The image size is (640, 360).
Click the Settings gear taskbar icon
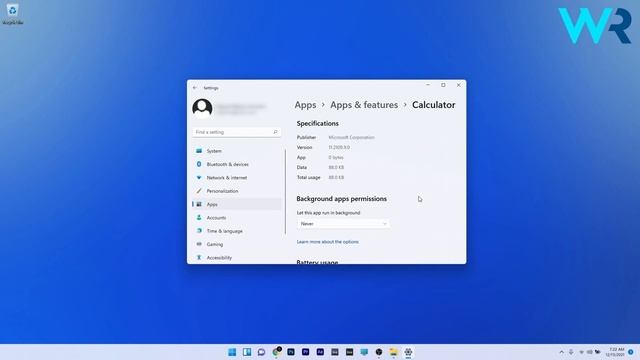coord(408,352)
